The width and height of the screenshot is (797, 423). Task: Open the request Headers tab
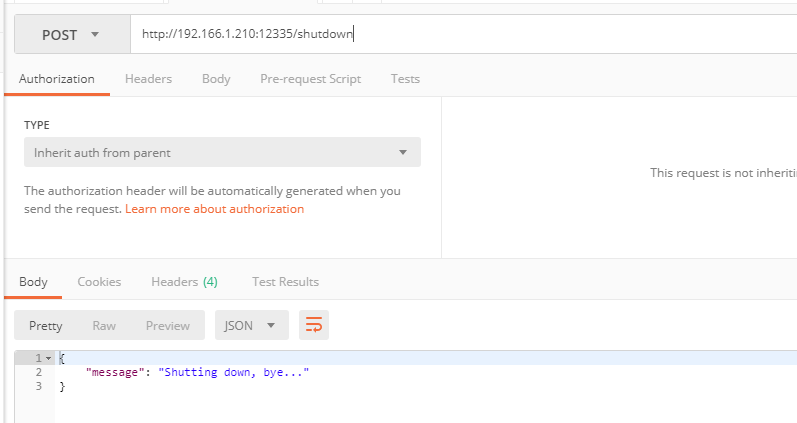[x=148, y=79]
